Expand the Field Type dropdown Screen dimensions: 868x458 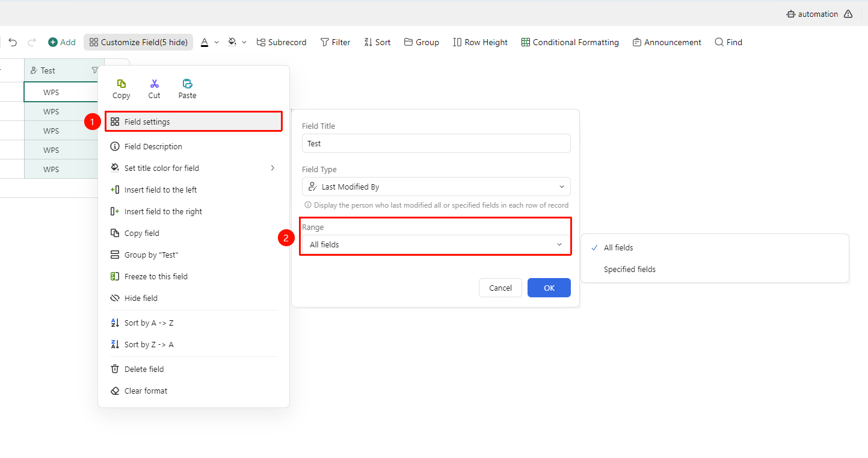point(436,187)
